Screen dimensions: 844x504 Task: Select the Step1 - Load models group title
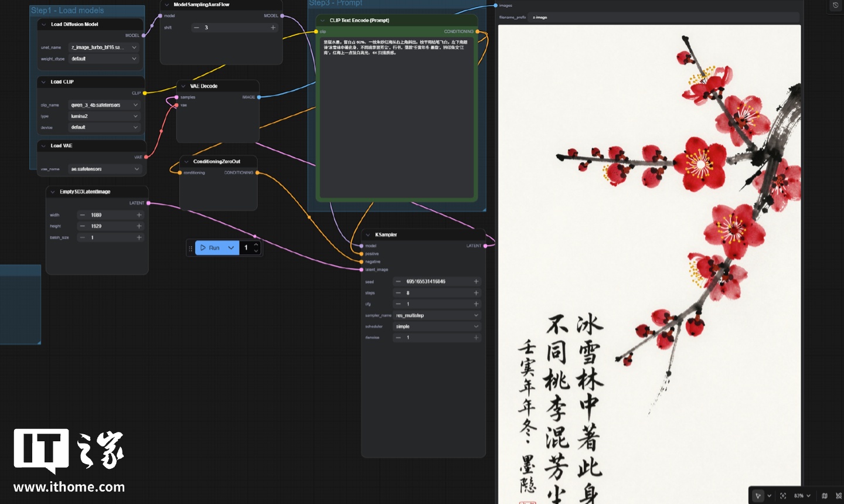pos(67,11)
